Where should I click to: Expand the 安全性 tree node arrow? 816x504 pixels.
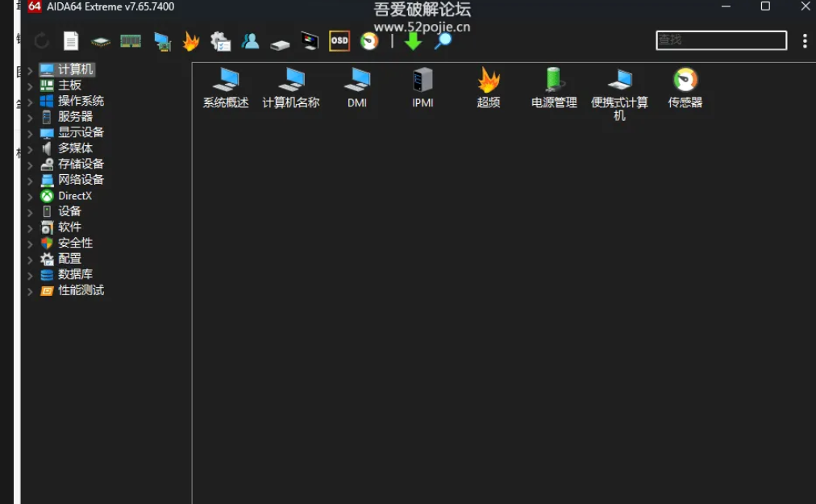30,244
